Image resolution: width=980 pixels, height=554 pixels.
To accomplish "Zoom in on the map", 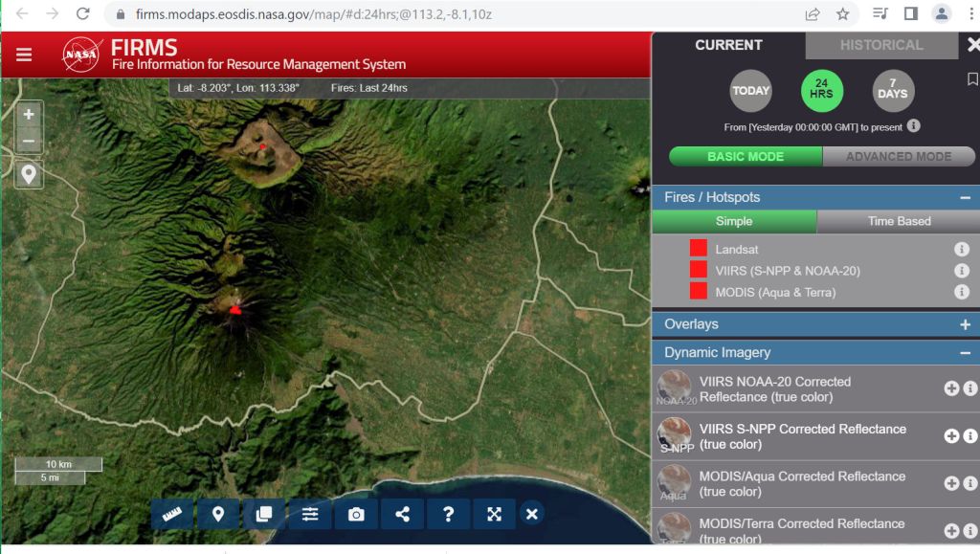I will point(29,114).
